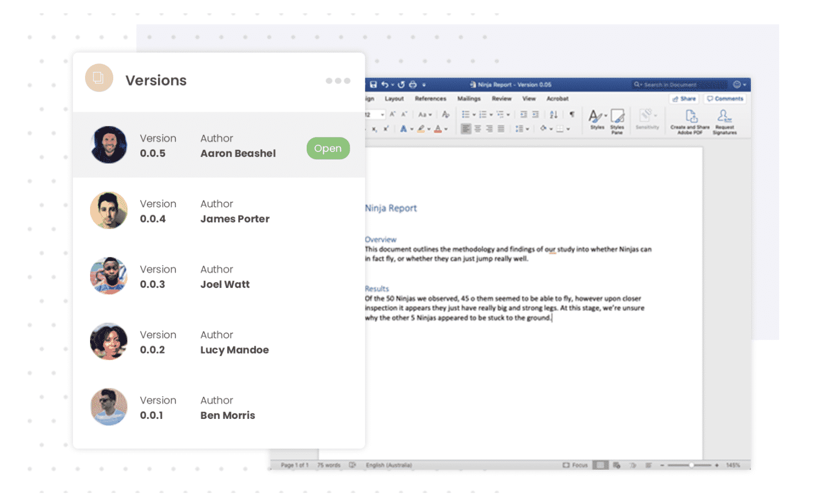Image resolution: width=820 pixels, height=504 pixels.
Task: Click the Undo icon in the title bar
Action: coord(386,85)
